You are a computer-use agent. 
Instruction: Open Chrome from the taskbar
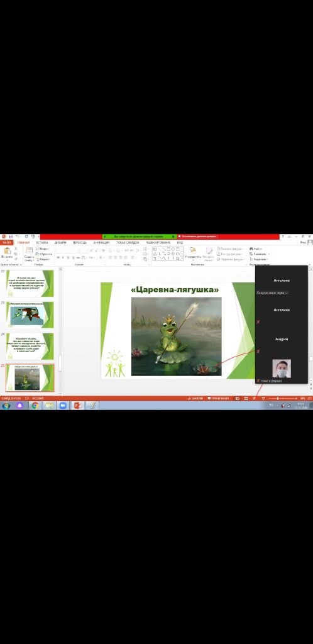point(35,406)
